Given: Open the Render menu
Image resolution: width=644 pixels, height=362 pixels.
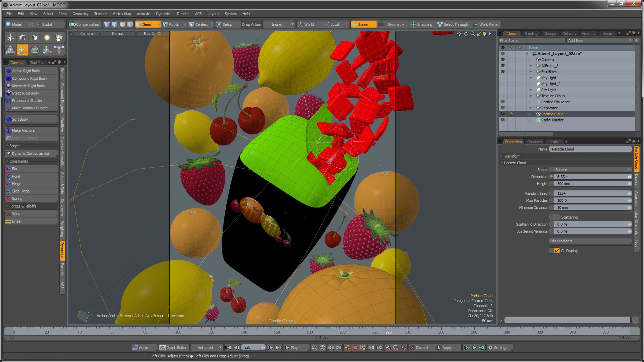Looking at the screenshot, I should coord(183,14).
